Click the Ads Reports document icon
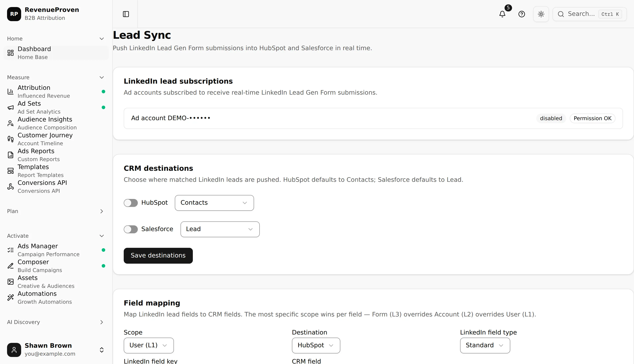The width and height of the screenshot is (634, 364). click(11, 155)
